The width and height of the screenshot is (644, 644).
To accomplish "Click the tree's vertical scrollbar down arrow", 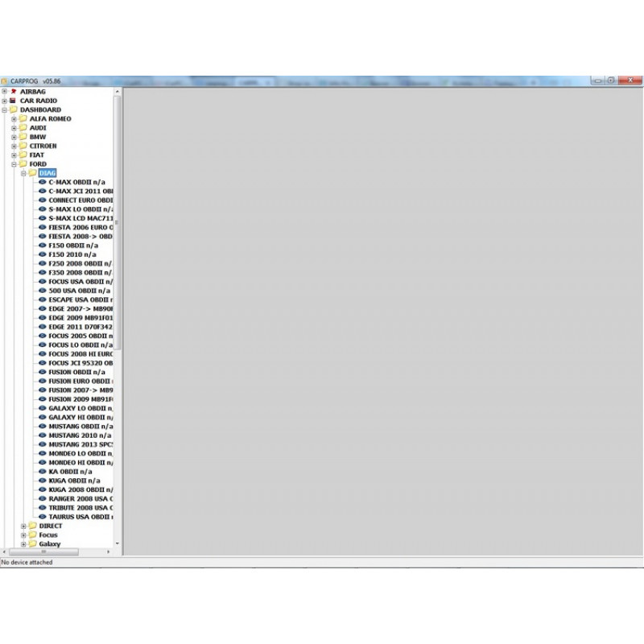I will click(x=118, y=544).
